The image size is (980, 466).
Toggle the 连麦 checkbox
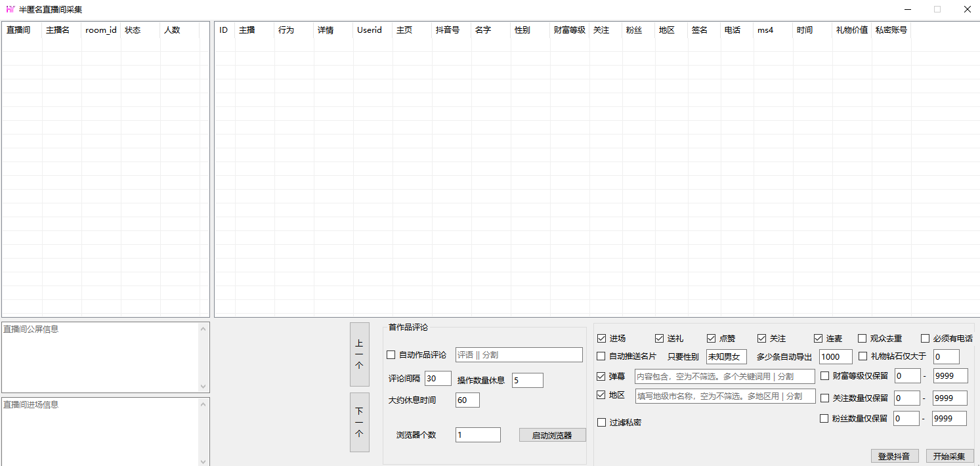pyautogui.click(x=818, y=339)
